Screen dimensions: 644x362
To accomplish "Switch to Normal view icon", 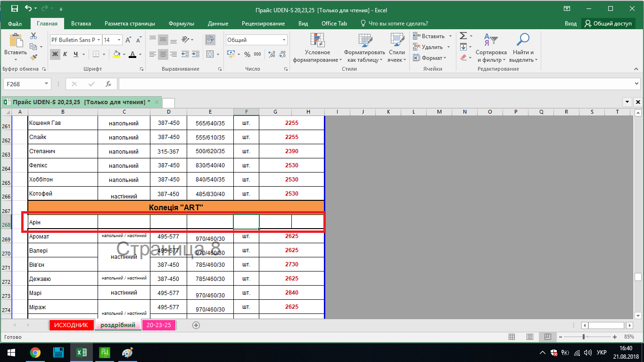I will 512,337.
